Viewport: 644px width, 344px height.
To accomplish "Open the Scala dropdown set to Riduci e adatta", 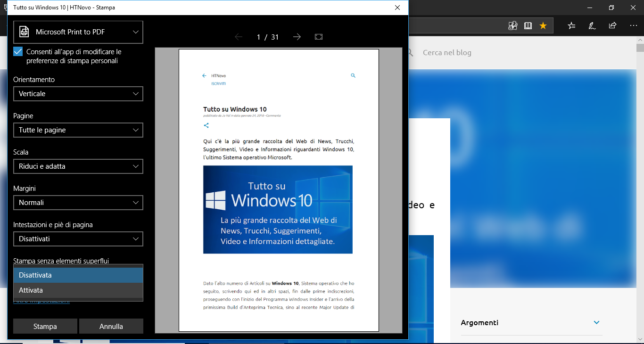I will 78,166.
